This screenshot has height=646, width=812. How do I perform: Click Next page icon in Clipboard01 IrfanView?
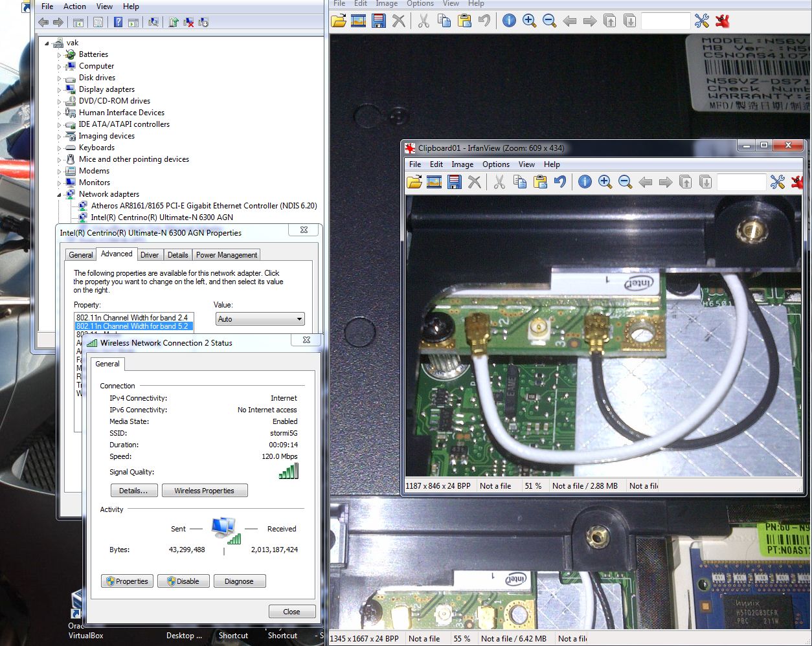point(706,182)
